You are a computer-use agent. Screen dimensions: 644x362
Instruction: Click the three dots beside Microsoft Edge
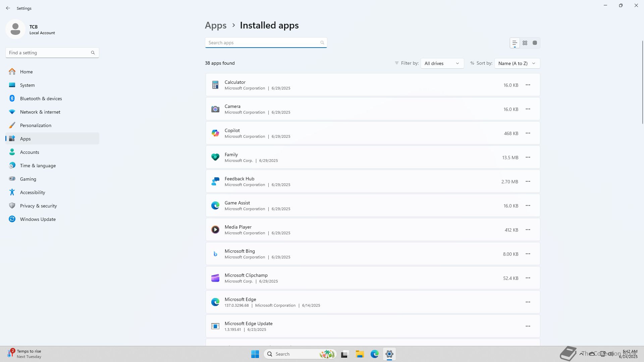point(528,302)
